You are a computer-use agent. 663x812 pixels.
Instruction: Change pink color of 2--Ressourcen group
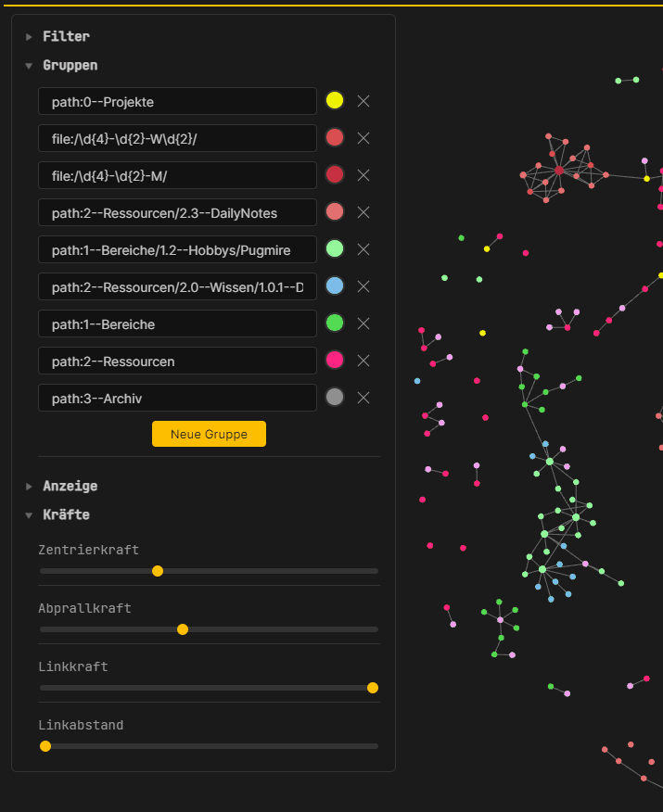(x=335, y=360)
